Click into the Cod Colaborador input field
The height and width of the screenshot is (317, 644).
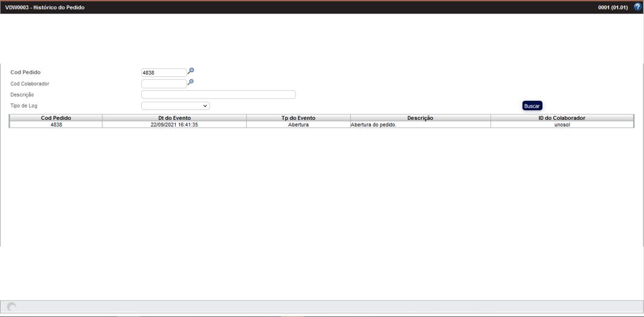[164, 83]
